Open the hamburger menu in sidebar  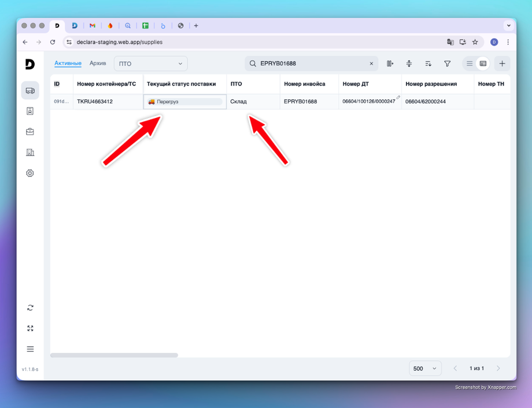(30, 349)
